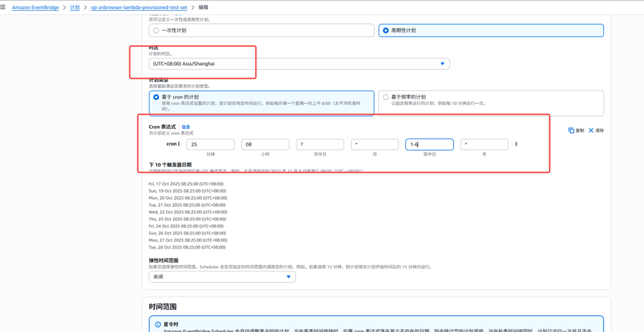The height and width of the screenshot is (332, 644).
Task: Expand the 弹性时间范围 dropdown showing 关闭
Action: [222, 277]
